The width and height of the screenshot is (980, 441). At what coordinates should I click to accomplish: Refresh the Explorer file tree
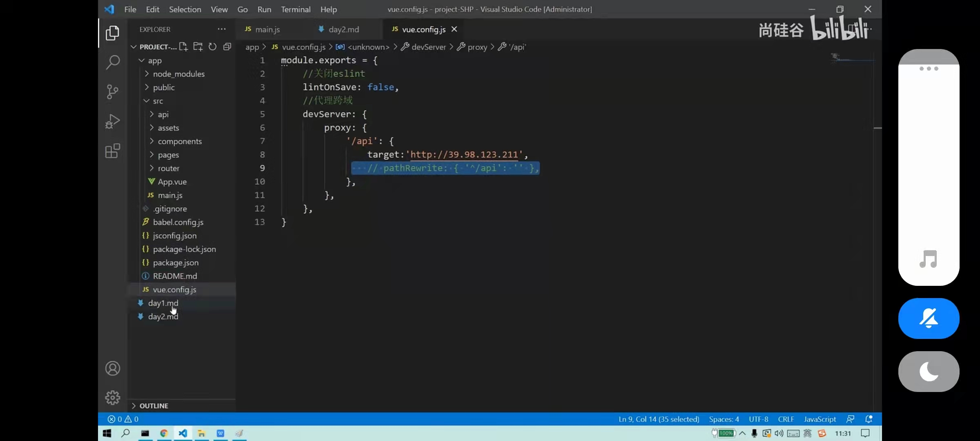212,47
